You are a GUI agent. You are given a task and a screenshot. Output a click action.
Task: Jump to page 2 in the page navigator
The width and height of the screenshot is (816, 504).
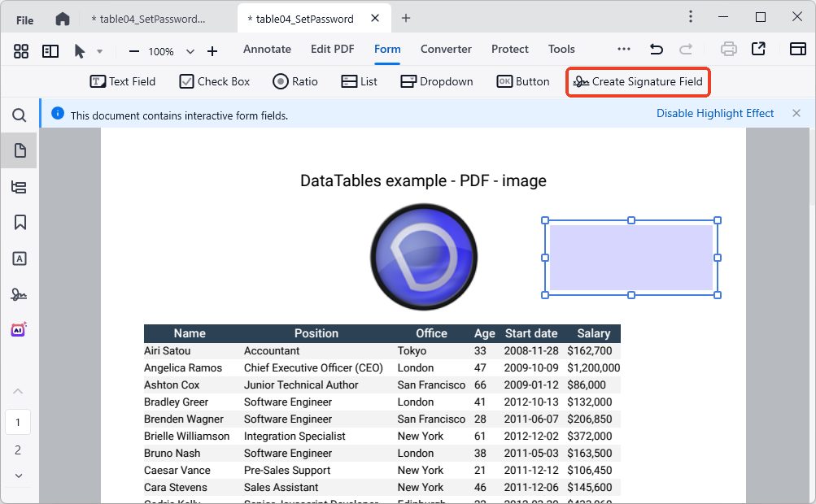coord(18,450)
